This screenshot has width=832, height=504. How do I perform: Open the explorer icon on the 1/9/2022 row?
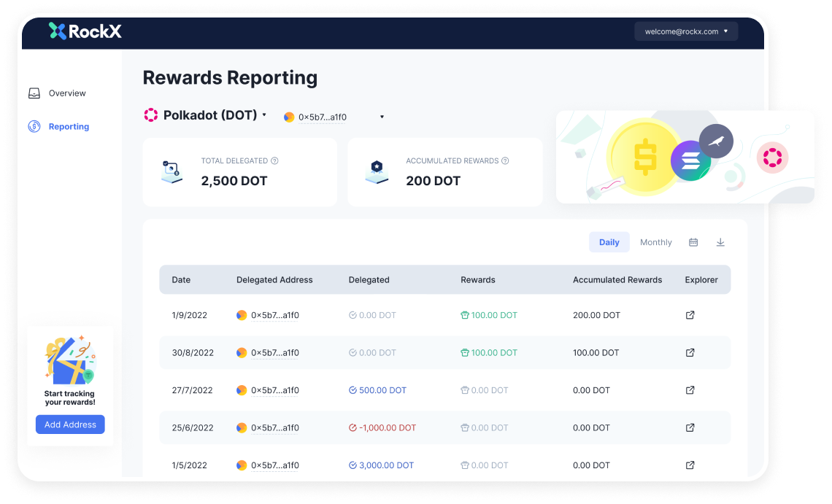point(690,315)
